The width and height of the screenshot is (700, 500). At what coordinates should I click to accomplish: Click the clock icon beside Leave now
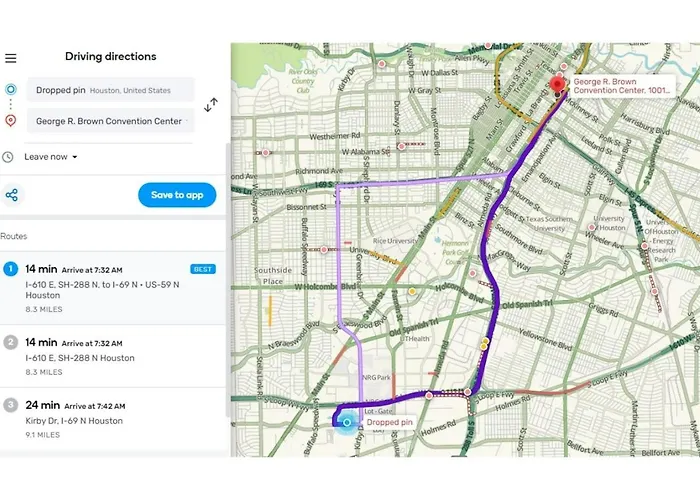8,157
